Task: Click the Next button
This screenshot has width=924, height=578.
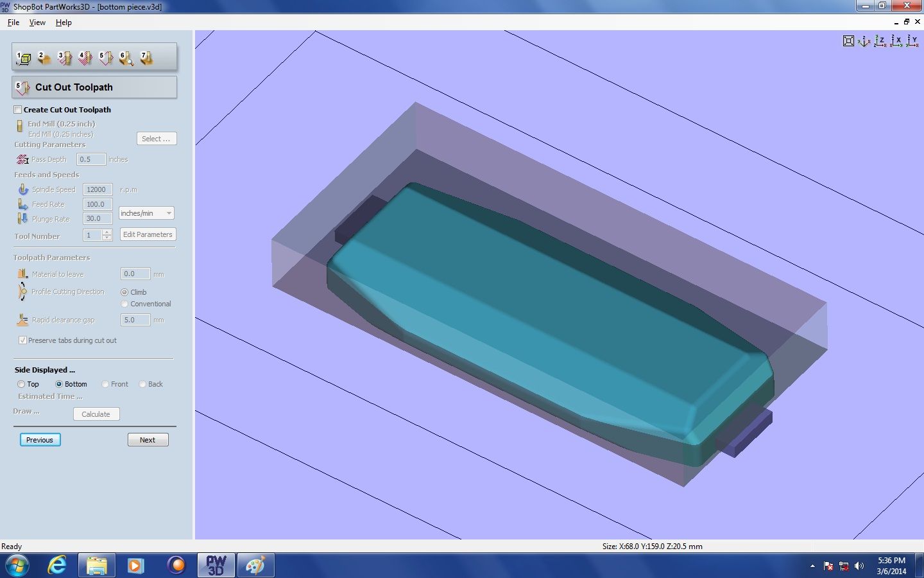Action: tap(148, 440)
